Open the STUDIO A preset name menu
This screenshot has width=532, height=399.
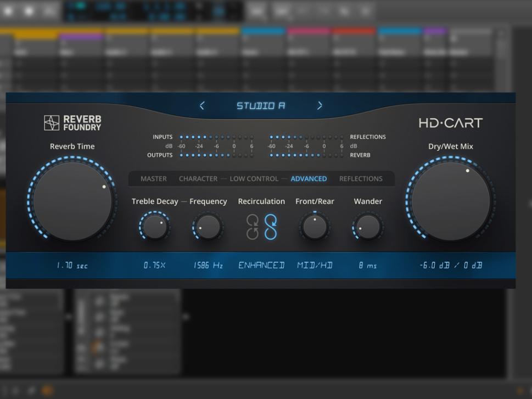pyautogui.click(x=261, y=106)
